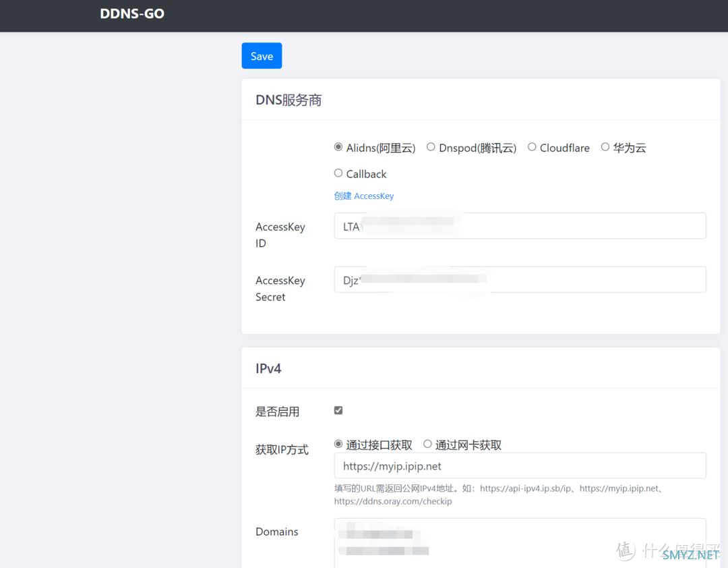Choose Dnspod(腾讯云) as the DNS provider
Screen dimensions: 728x568
[x=431, y=147]
